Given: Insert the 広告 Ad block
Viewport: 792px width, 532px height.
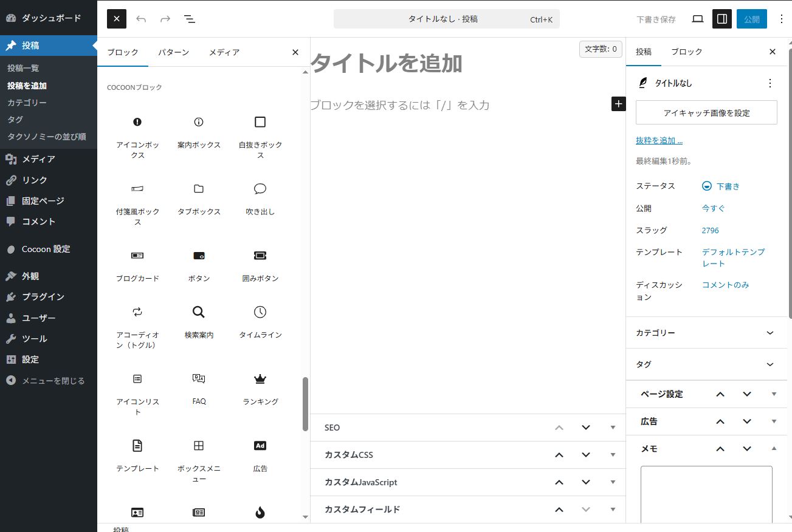Looking at the screenshot, I should tap(260, 460).
